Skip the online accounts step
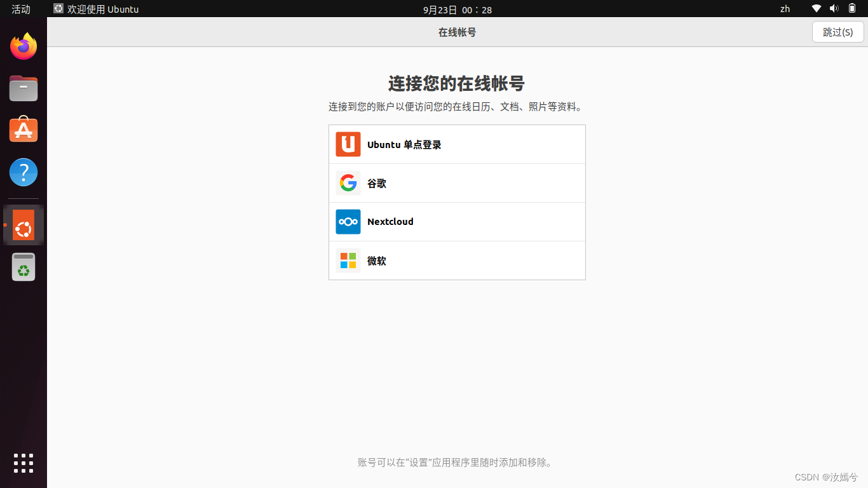Screen dimensions: 868x488 coord(838,32)
